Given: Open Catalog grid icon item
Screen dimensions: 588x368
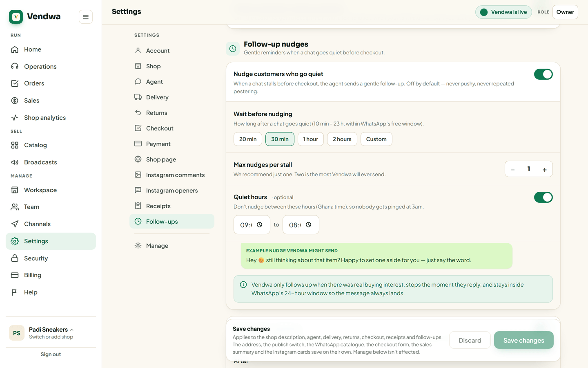Looking at the screenshot, I should click(x=51, y=145).
